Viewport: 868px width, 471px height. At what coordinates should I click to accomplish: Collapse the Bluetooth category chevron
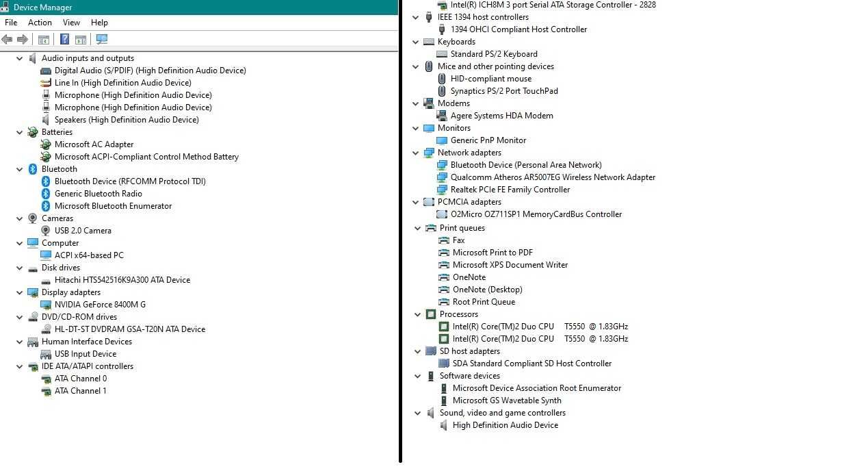click(19, 169)
